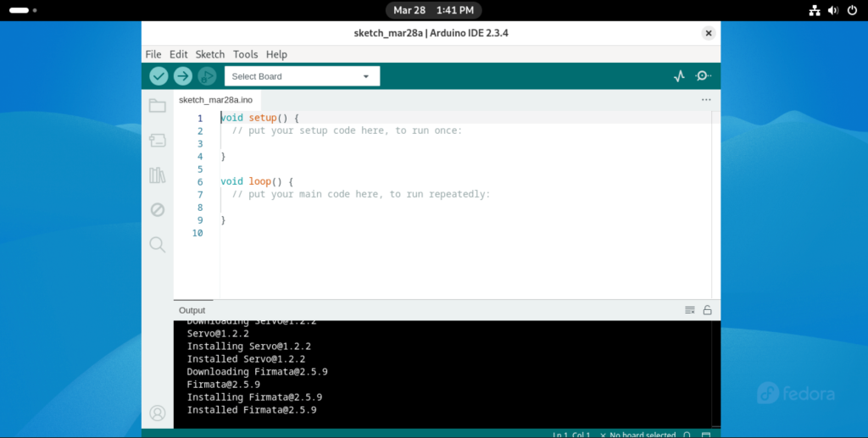Select the sketch_mar28a.ino tab
The image size is (868, 438).
(x=215, y=100)
